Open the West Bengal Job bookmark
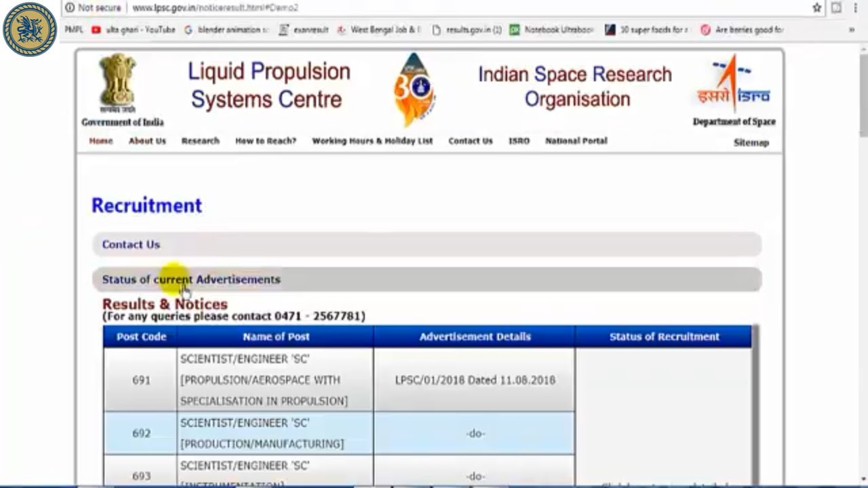 [x=378, y=30]
